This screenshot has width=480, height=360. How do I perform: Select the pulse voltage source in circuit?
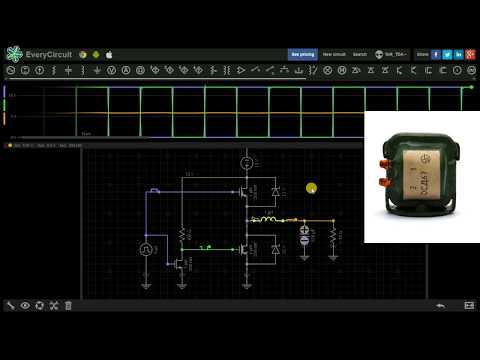click(146, 249)
